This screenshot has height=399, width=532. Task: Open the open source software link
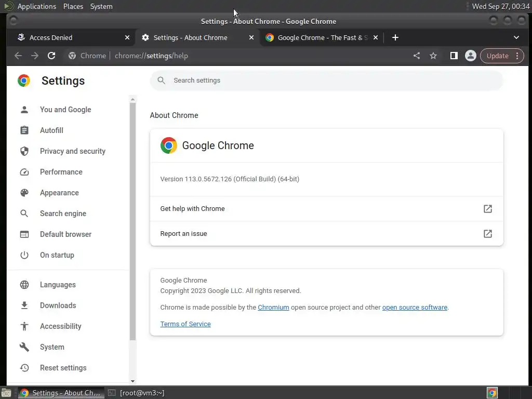[x=415, y=308]
